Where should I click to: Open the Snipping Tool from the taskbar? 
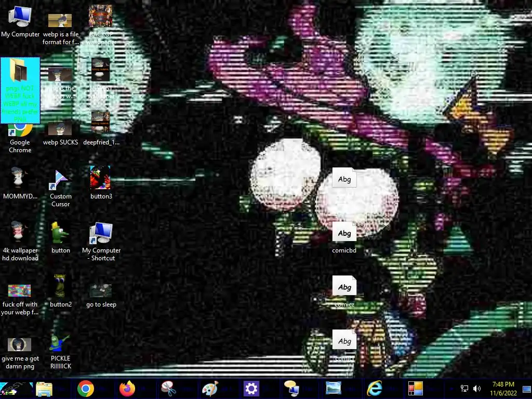[169, 389]
